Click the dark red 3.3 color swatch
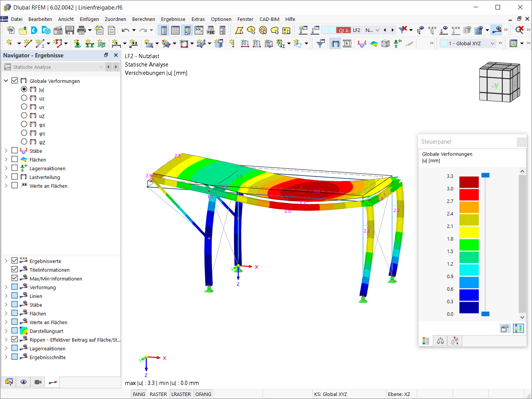The image size is (532, 399). tap(469, 182)
